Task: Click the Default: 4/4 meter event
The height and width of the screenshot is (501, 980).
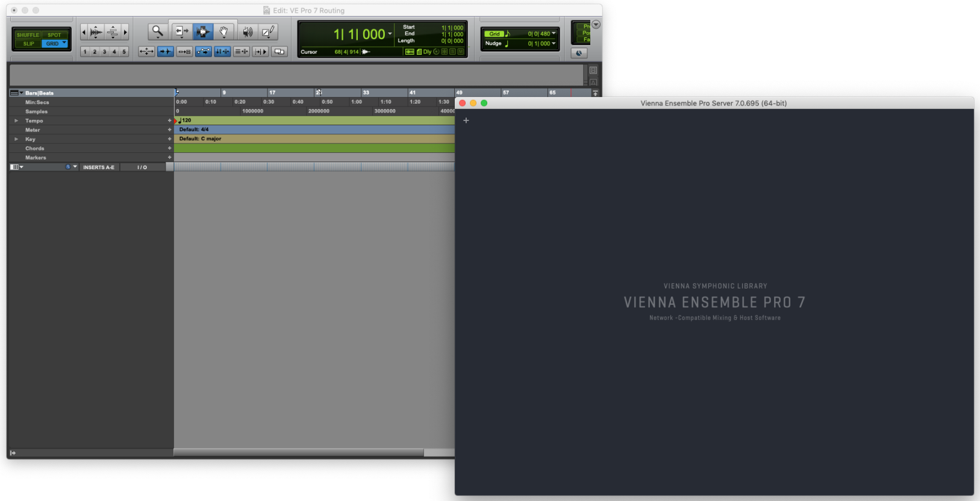Action: coord(194,129)
